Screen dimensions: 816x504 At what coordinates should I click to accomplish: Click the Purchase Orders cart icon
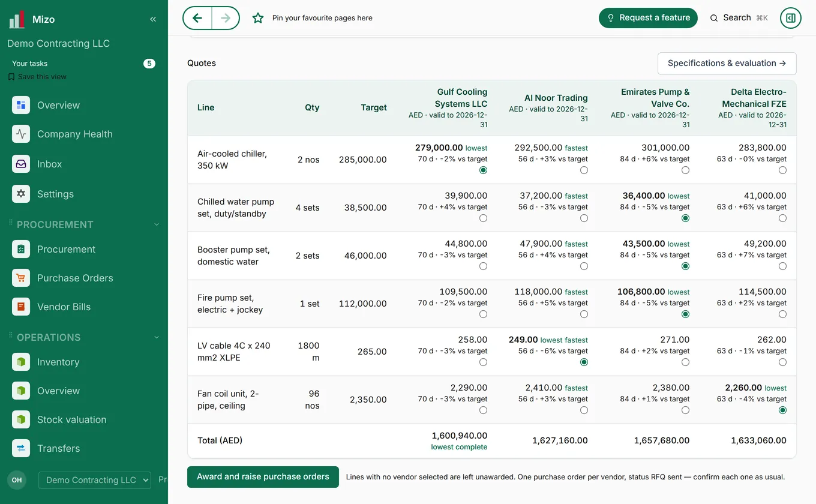pos(21,278)
